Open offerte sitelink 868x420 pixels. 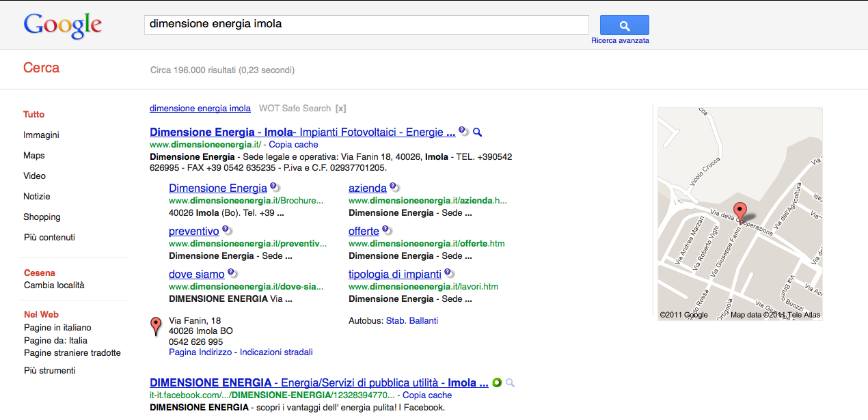coord(364,231)
